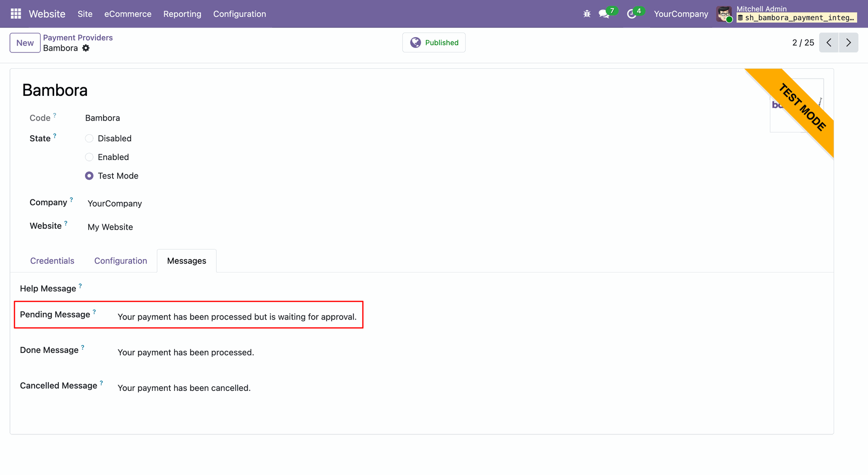Go back to Payment Providers breadcrumb

point(78,38)
